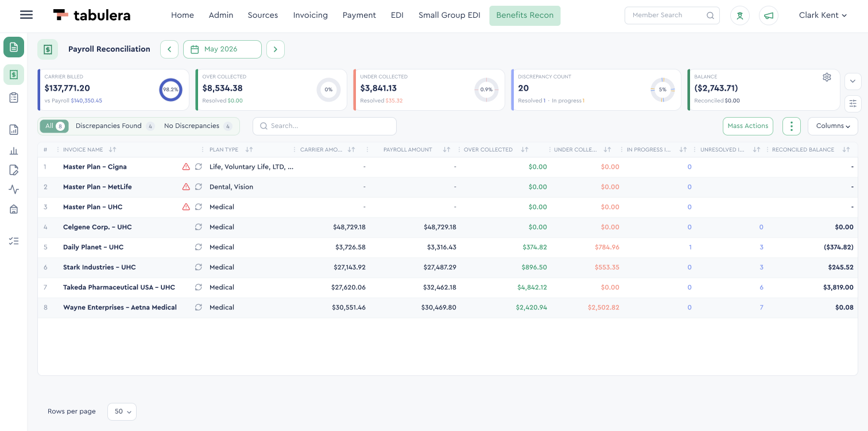
Task: Refresh the Daily Planet – UHC invoice
Action: [199, 247]
